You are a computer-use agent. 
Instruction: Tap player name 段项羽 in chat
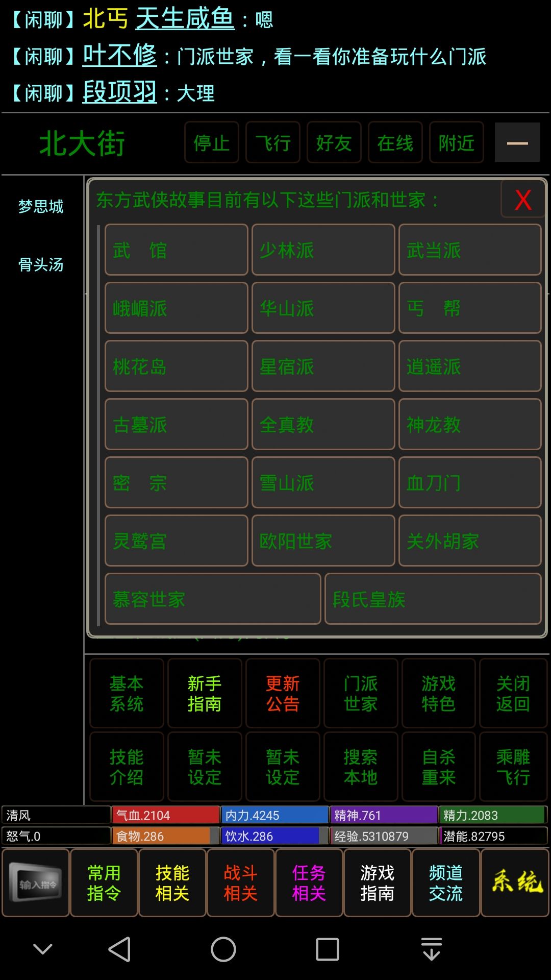(120, 92)
